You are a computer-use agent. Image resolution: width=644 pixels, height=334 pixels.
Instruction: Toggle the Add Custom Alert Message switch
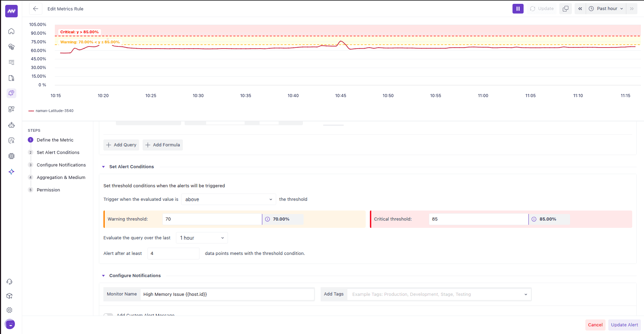point(108,315)
